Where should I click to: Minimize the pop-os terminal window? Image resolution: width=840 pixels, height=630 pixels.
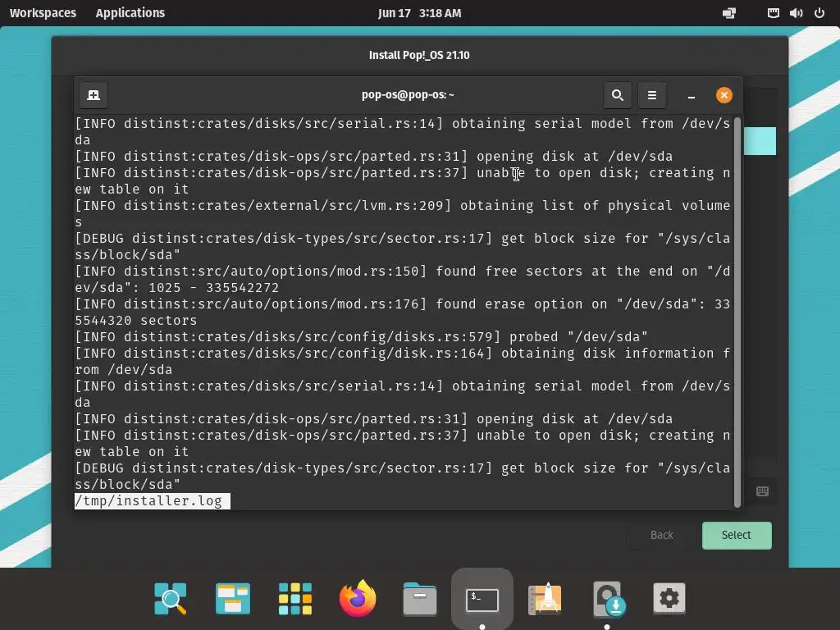click(691, 96)
